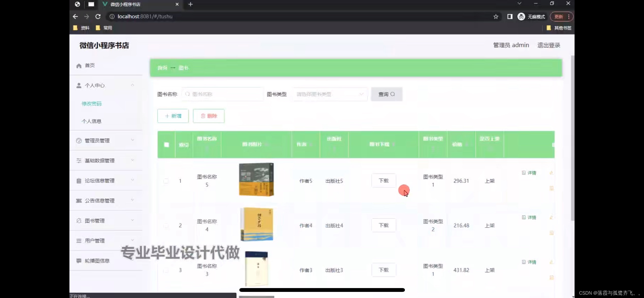Click the 查询 search button
The image size is (644, 298).
tap(387, 94)
